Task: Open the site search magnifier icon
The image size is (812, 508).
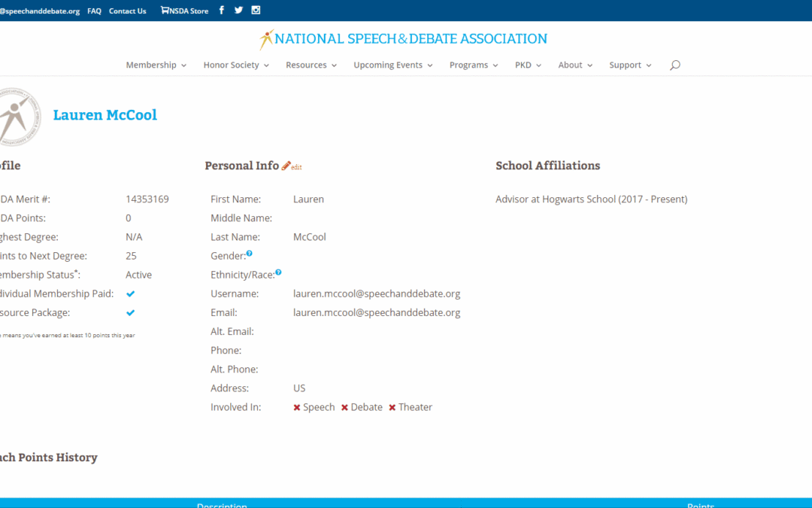Action: tap(674, 65)
